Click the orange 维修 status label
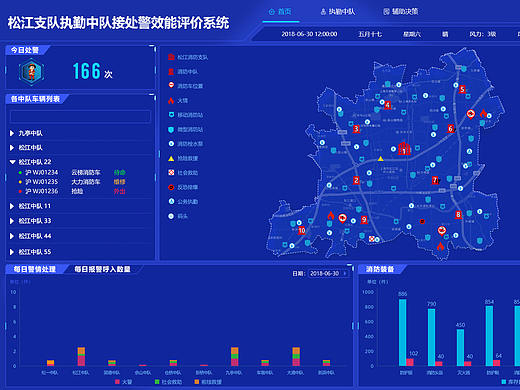 pos(120,182)
